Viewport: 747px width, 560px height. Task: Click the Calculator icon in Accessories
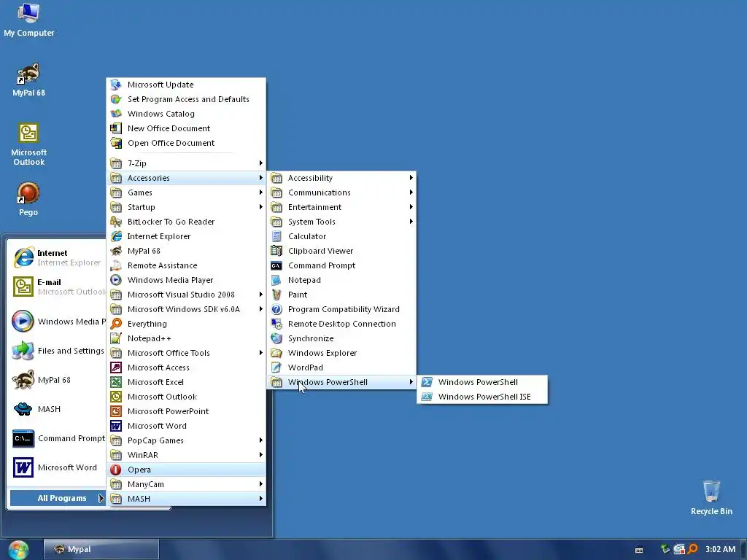click(276, 236)
